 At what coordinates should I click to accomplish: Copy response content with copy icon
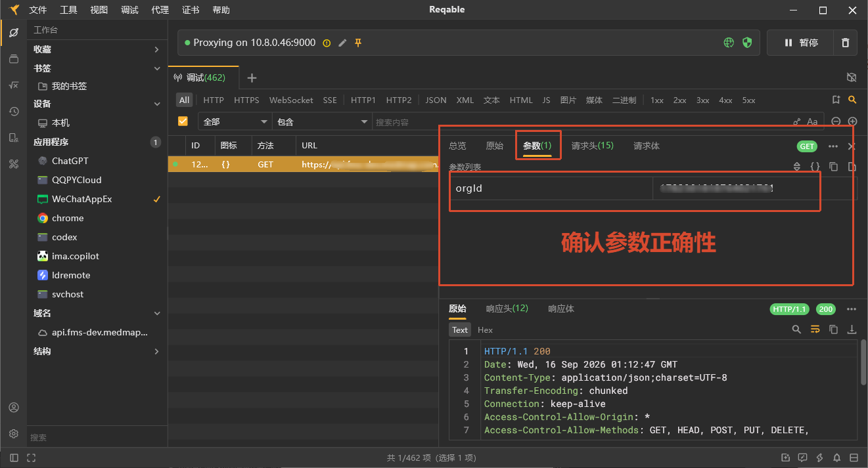833,330
